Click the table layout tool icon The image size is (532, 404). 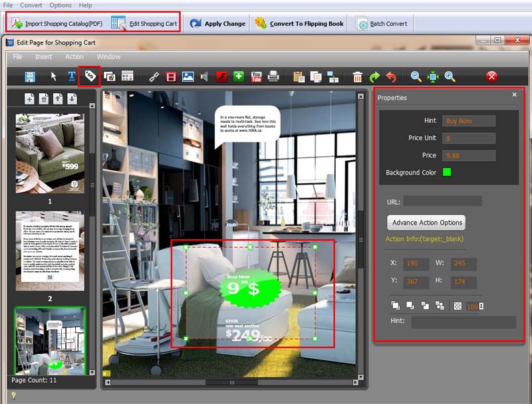coord(127,76)
